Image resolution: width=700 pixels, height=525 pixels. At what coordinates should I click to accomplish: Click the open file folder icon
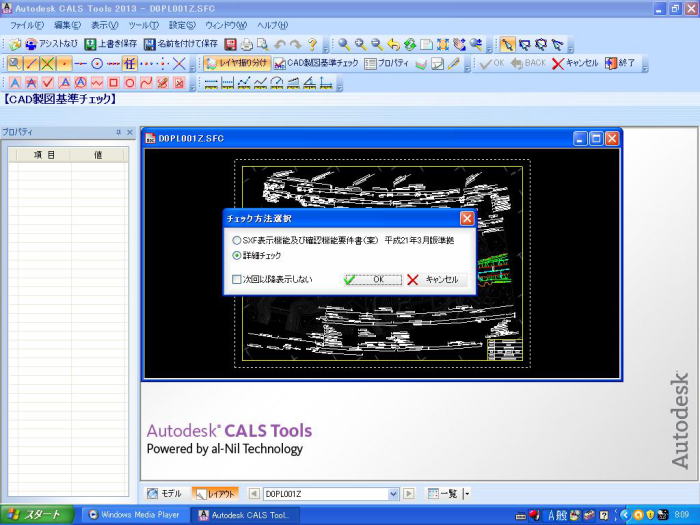pyautogui.click(x=15, y=44)
